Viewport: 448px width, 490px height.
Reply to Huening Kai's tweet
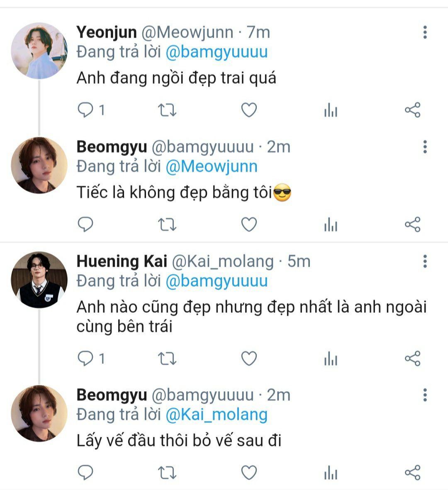[x=85, y=358]
